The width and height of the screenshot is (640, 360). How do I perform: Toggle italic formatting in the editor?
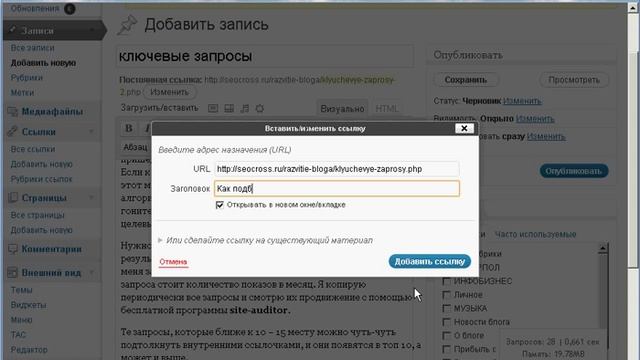coord(147,128)
